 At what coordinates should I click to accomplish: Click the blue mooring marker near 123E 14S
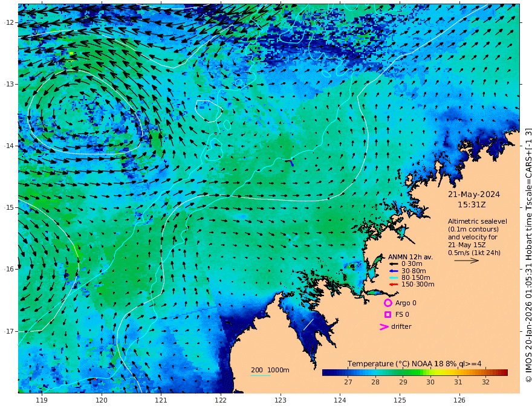[291, 163]
